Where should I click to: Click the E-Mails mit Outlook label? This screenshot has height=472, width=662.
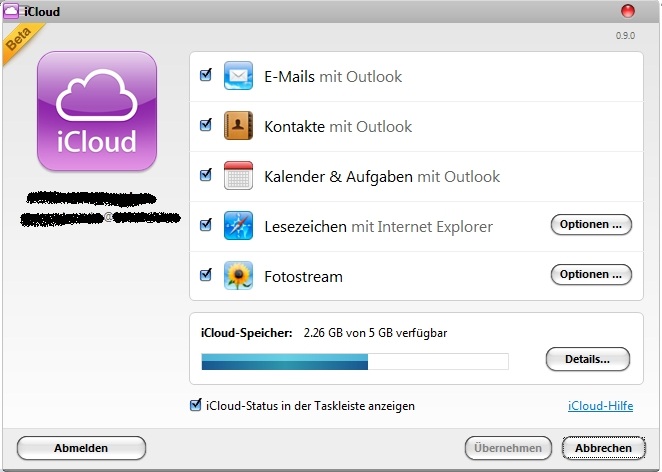pos(333,76)
